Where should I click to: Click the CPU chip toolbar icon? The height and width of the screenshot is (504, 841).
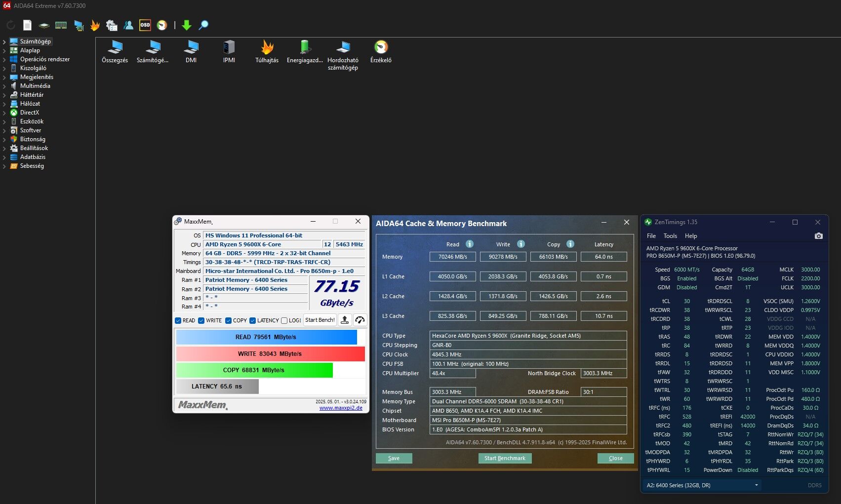tap(44, 25)
